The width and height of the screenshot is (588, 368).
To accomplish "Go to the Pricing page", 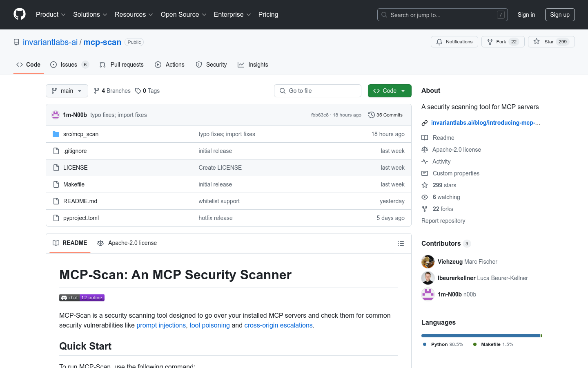I will click(268, 14).
